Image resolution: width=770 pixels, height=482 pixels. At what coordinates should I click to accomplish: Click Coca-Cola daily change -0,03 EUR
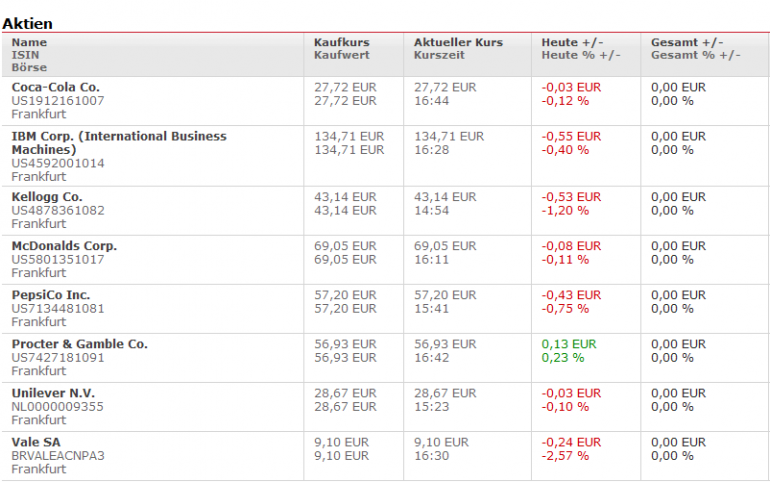click(x=571, y=87)
